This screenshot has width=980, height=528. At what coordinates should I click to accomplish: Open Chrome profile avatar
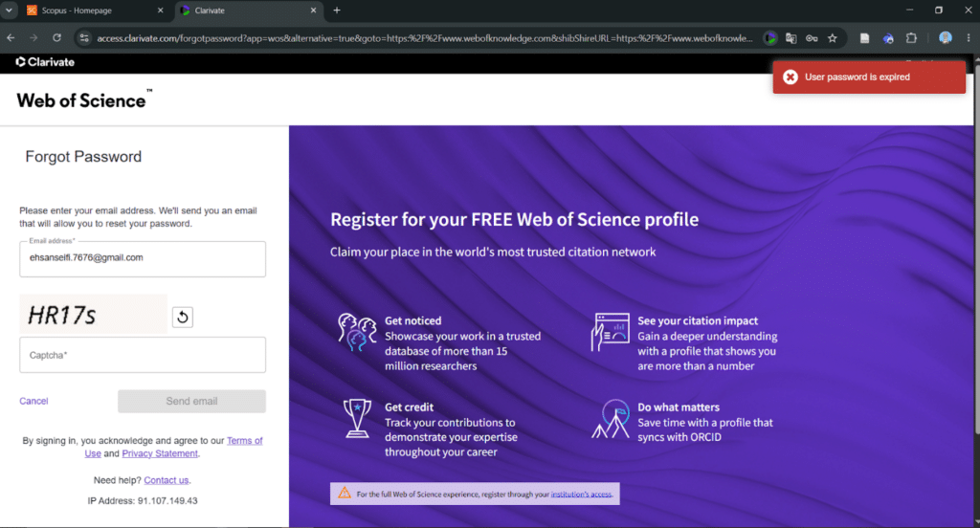[x=945, y=38]
